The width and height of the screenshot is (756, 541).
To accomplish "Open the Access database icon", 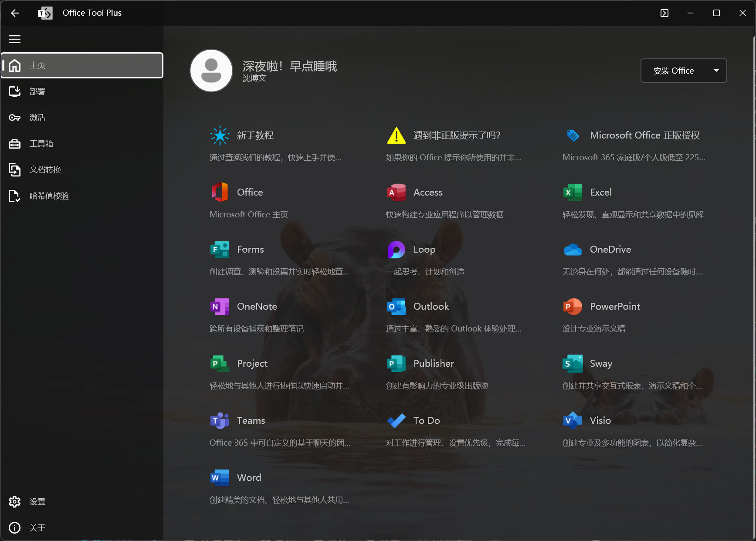I will click(396, 193).
